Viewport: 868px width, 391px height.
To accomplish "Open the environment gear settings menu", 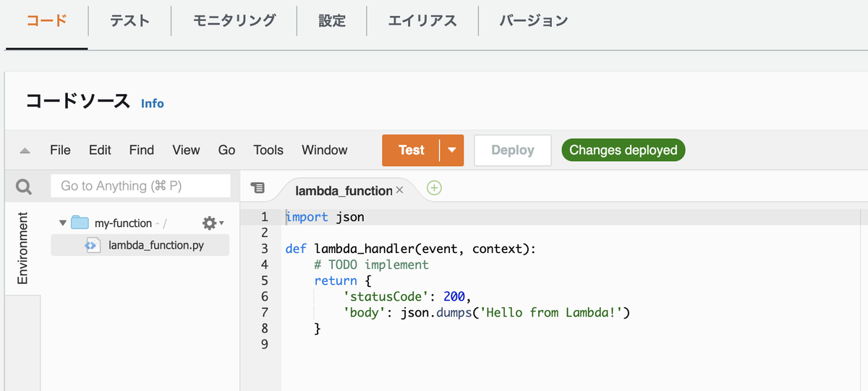I will (x=210, y=223).
